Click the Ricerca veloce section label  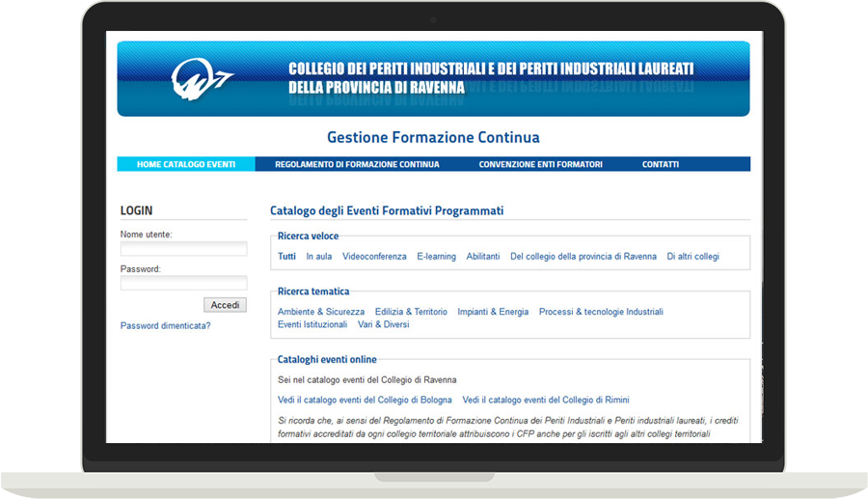click(x=308, y=236)
